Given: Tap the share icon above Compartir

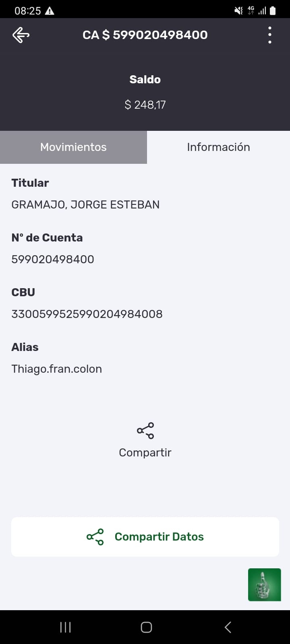Looking at the screenshot, I should pos(145,430).
